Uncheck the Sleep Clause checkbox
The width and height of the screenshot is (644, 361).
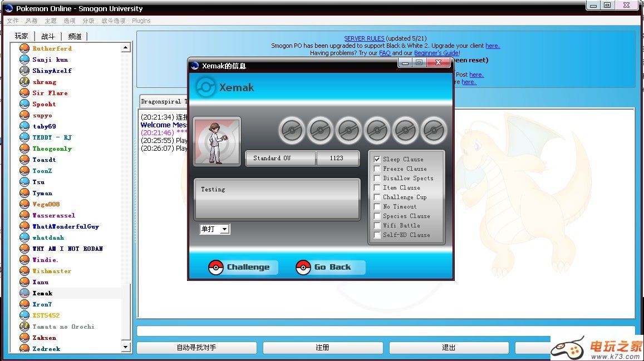point(377,159)
